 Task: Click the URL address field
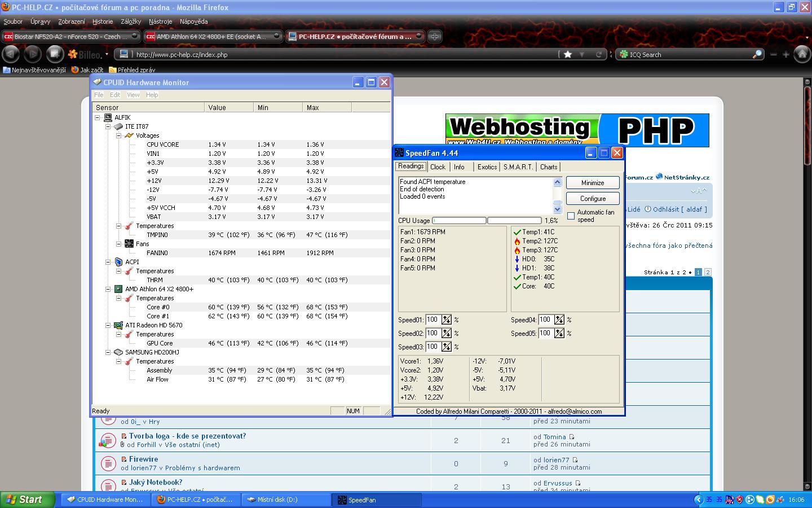(x=338, y=55)
